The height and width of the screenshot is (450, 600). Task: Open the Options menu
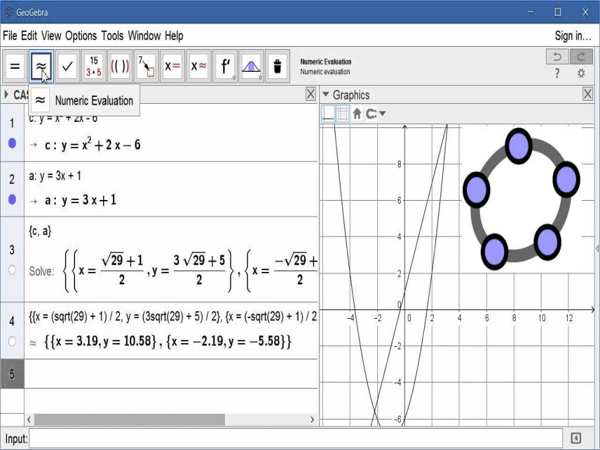coord(81,36)
